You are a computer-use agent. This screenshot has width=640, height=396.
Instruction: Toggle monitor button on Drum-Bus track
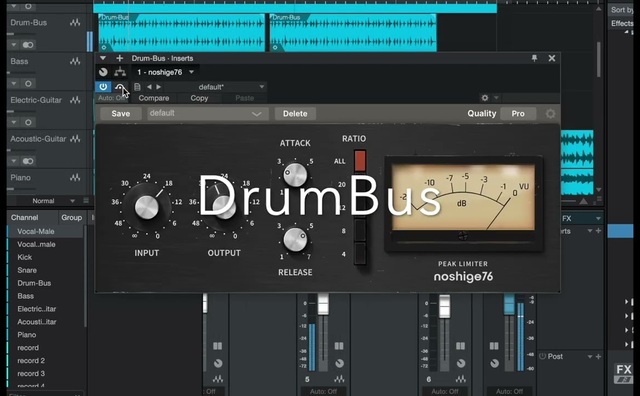(x=28, y=45)
